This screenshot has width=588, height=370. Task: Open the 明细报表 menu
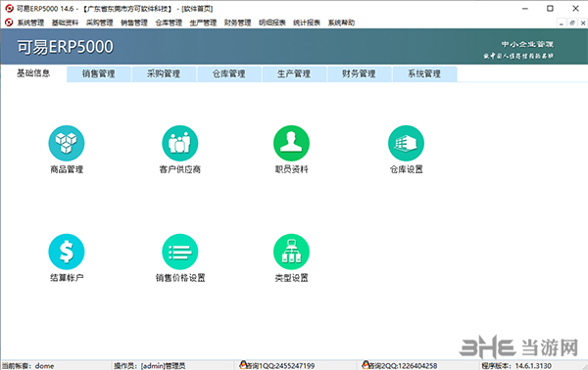click(x=272, y=23)
